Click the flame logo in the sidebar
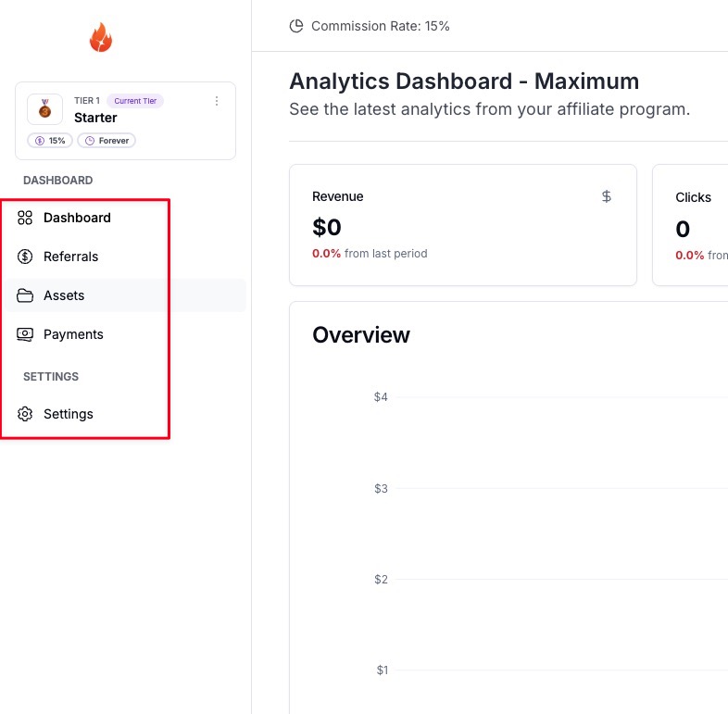728x714 pixels. tap(100, 38)
